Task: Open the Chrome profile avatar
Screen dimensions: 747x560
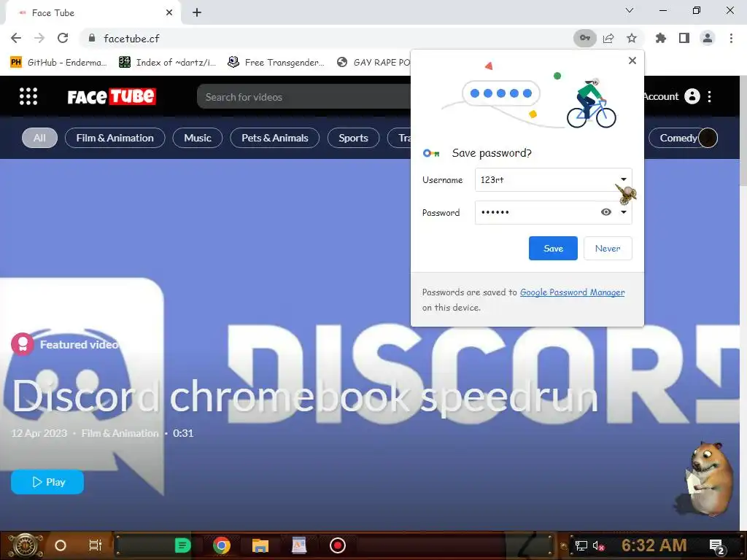Action: (708, 38)
